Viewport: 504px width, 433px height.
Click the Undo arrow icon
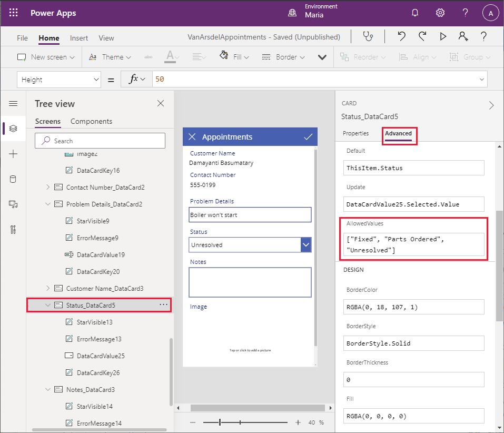(x=402, y=36)
